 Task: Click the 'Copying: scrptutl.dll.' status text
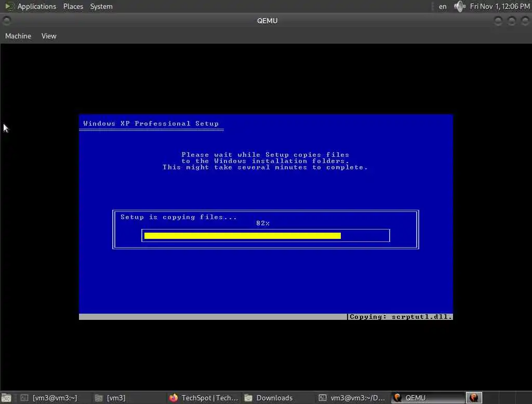tap(401, 317)
